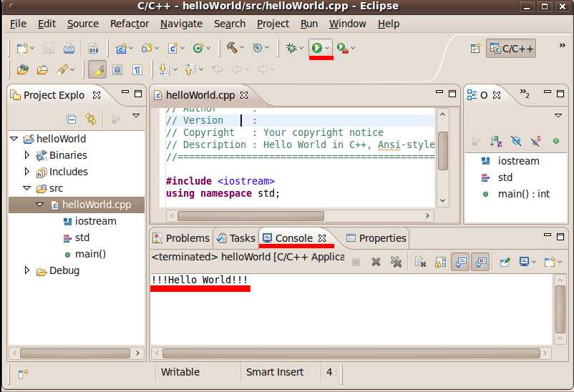
Task: Toggle Scroll Lock in Console toolbar
Action: pos(441,262)
